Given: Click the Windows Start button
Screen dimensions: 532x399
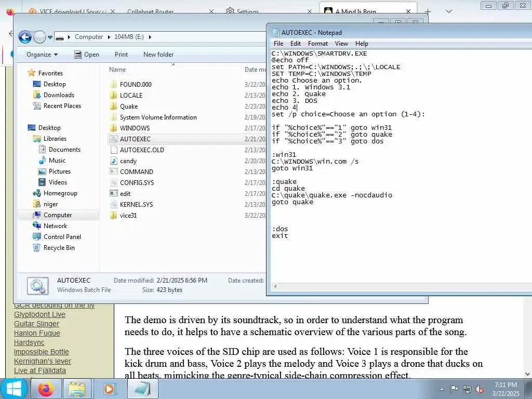Looking at the screenshot, I should [x=14, y=389].
